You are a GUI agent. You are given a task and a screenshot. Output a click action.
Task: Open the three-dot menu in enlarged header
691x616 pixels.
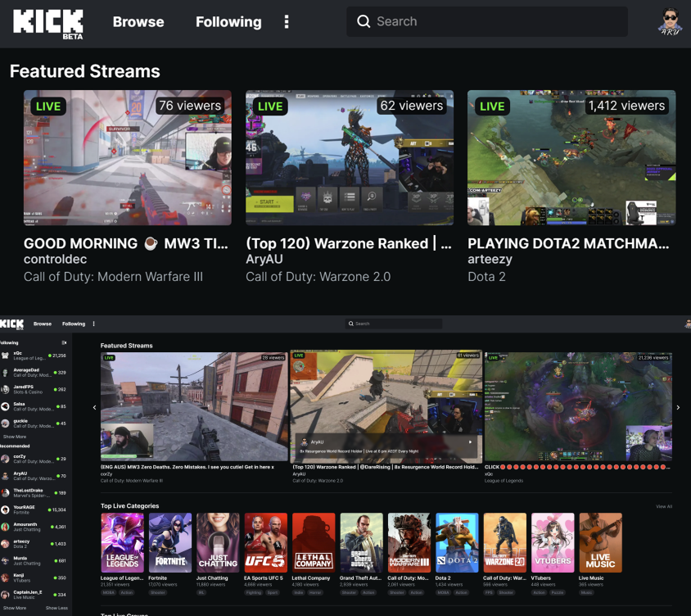coord(287,21)
